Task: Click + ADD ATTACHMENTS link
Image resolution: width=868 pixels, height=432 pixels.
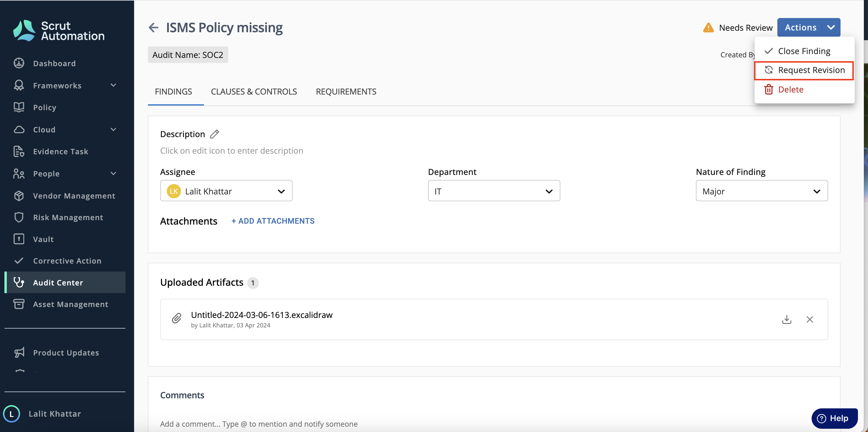Action: [x=273, y=221]
